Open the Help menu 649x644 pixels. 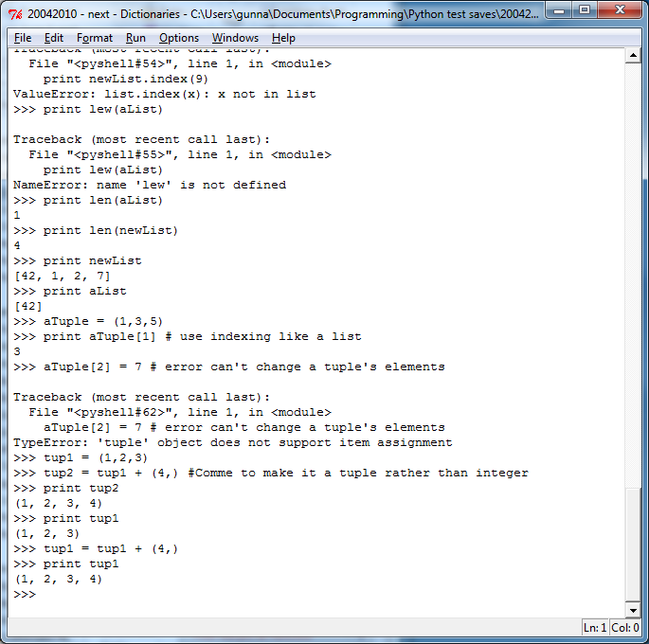click(x=283, y=38)
